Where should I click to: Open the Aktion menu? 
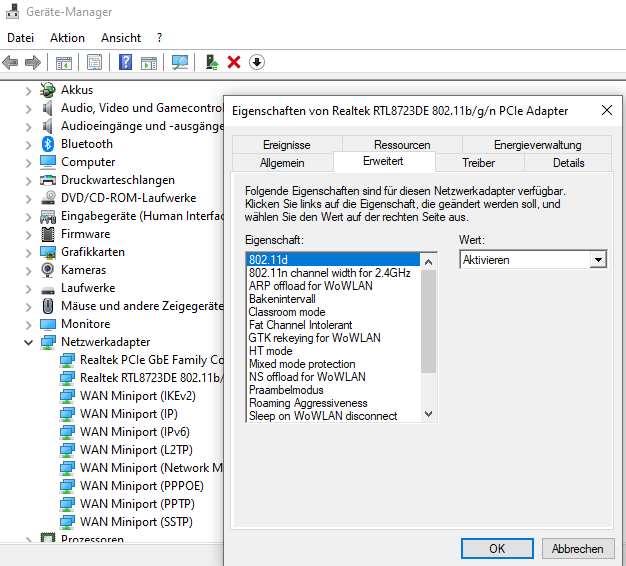pyautogui.click(x=67, y=38)
